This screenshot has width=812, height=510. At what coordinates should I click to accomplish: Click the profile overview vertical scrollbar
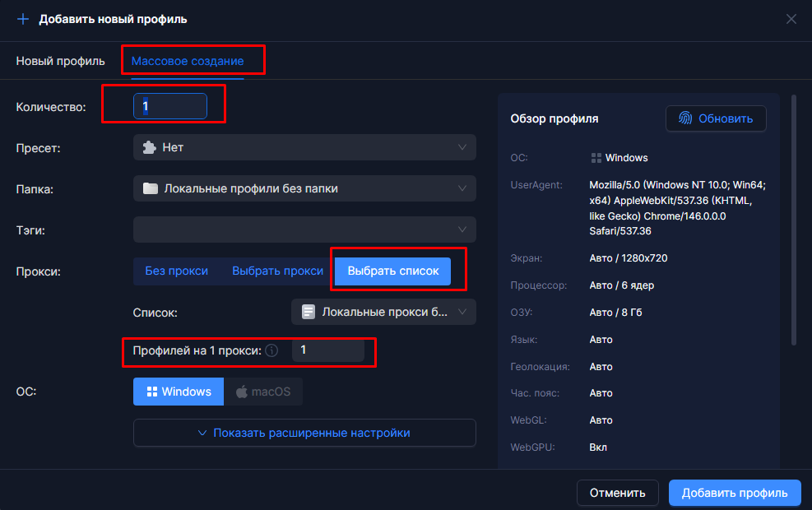pos(794,220)
